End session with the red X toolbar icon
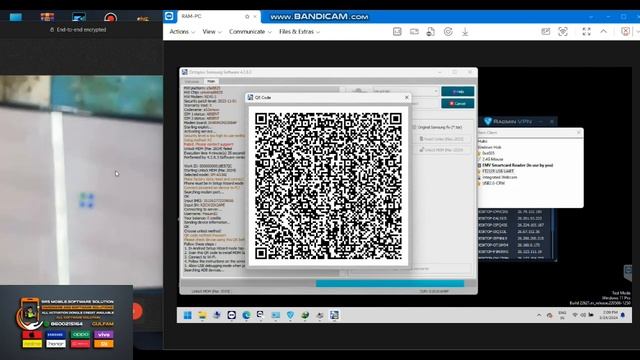 625,31
